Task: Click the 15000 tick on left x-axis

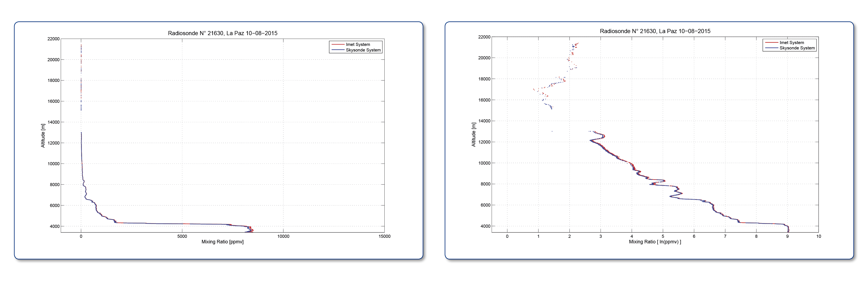Action: click(384, 236)
